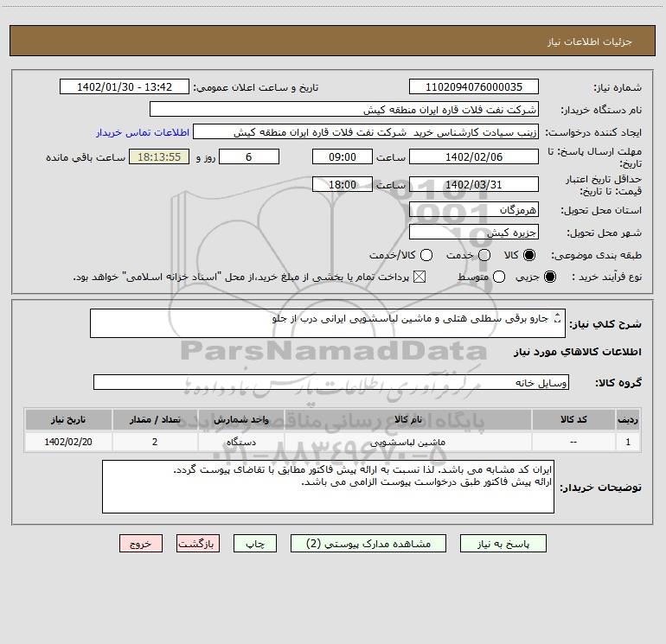
Task: Click the دستگاه unit cell
Action: tap(240, 442)
